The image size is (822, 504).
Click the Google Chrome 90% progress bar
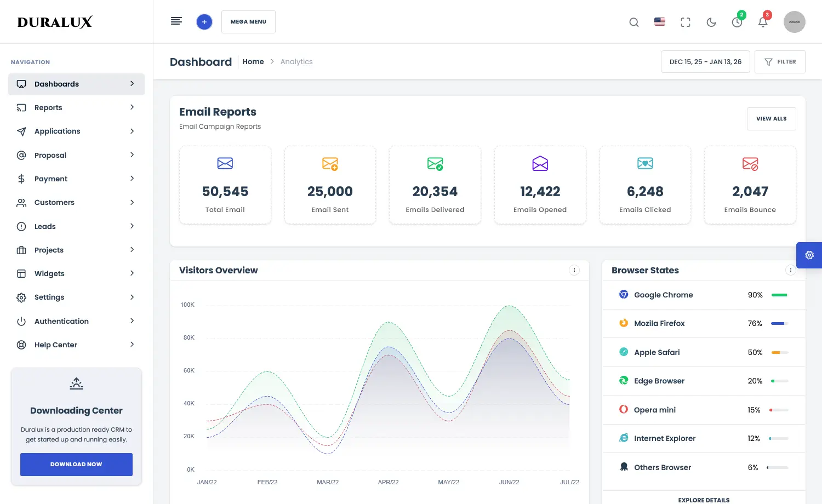coord(779,295)
